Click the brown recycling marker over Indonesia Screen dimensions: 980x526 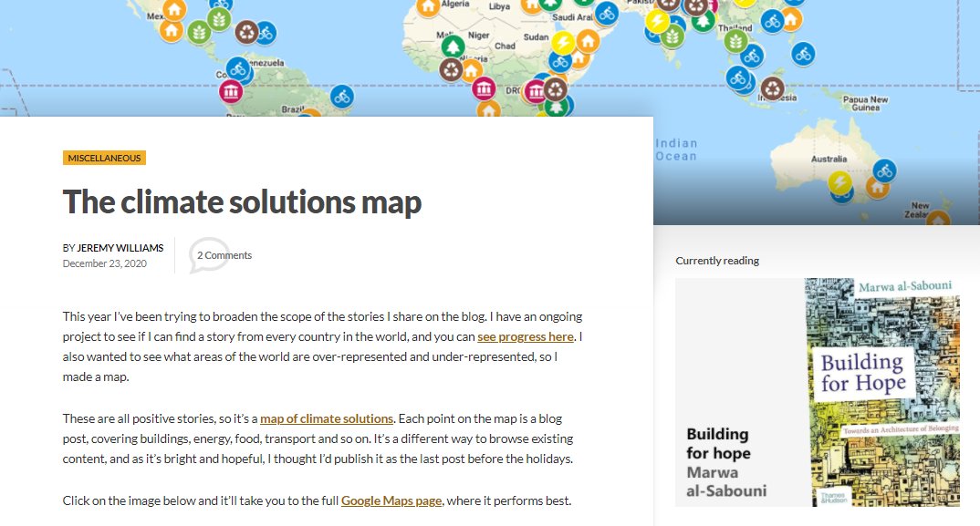coord(773,88)
